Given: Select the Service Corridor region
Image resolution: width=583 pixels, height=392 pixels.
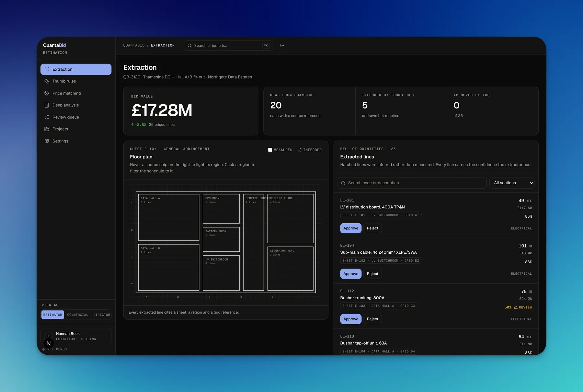Looking at the screenshot, I should click(254, 242).
